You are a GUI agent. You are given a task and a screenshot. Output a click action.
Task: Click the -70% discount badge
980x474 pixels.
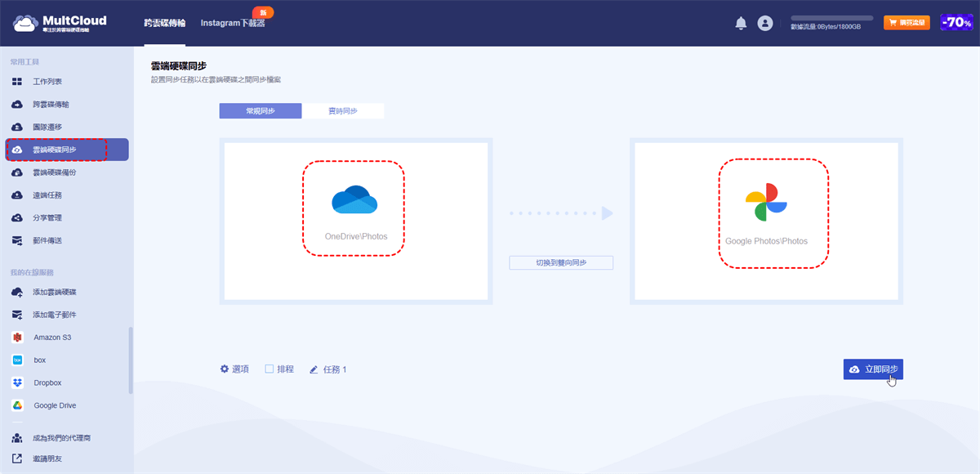(x=955, y=23)
